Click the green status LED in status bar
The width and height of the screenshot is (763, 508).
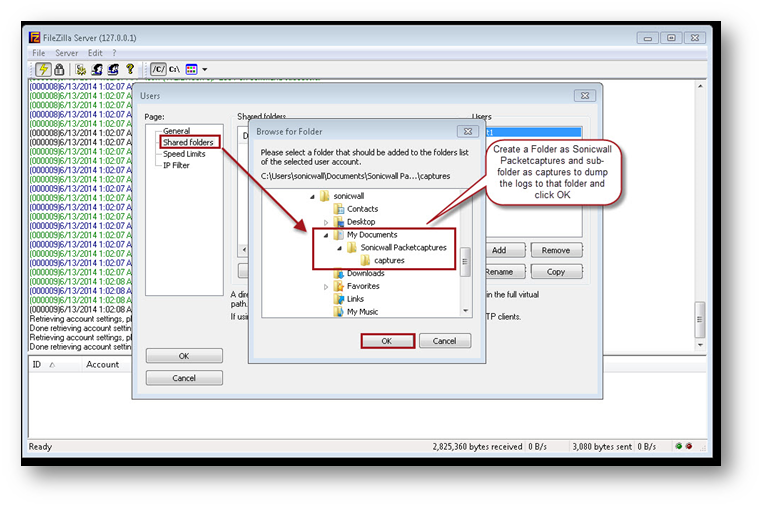[x=678, y=446]
